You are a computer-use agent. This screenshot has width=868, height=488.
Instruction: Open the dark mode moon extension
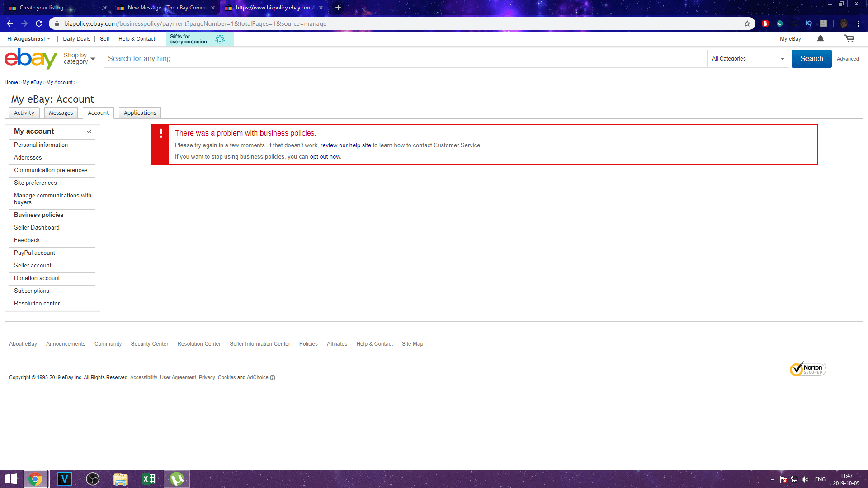tap(779, 23)
